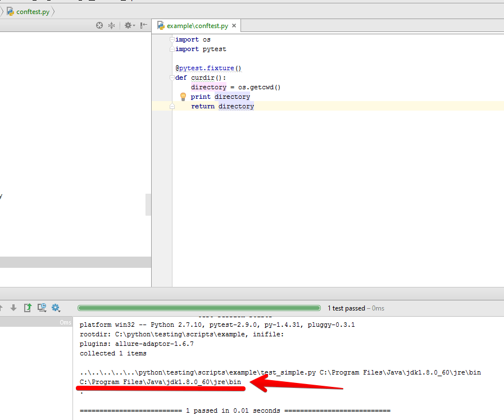Click 'os.getcwd()' call in editor
The width and height of the screenshot is (504, 420).
(259, 88)
